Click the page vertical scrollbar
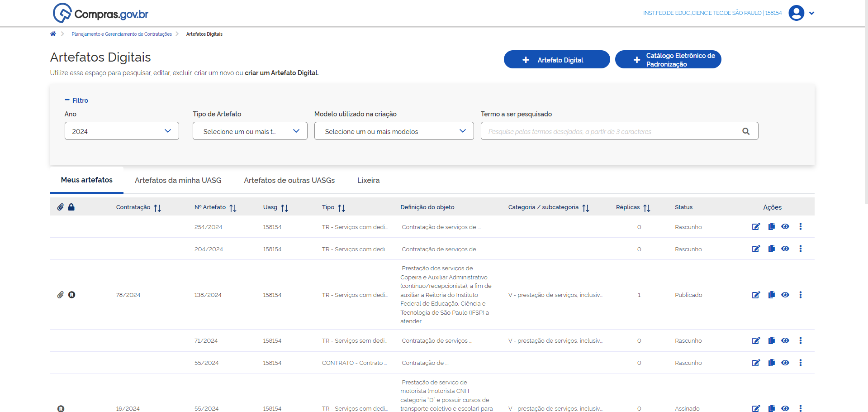The image size is (868, 412). pos(866,102)
